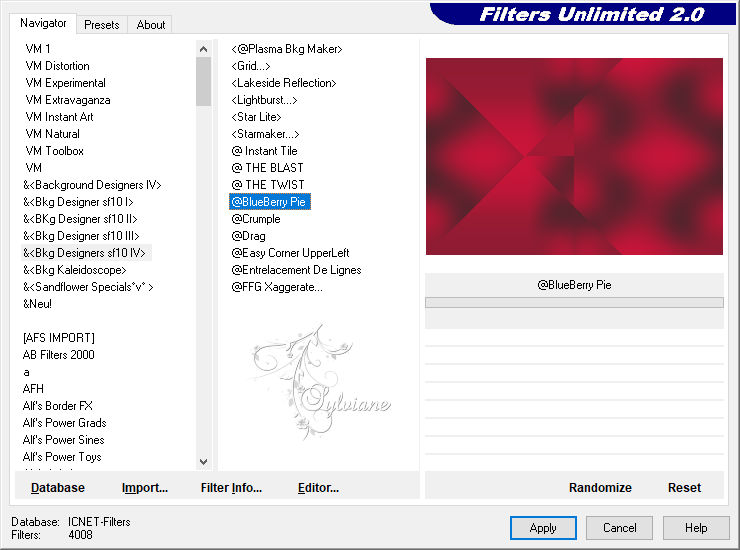Choose the <@Plasma Bkg Maker> filter
Image resolution: width=740 pixels, height=550 pixels.
287,49
